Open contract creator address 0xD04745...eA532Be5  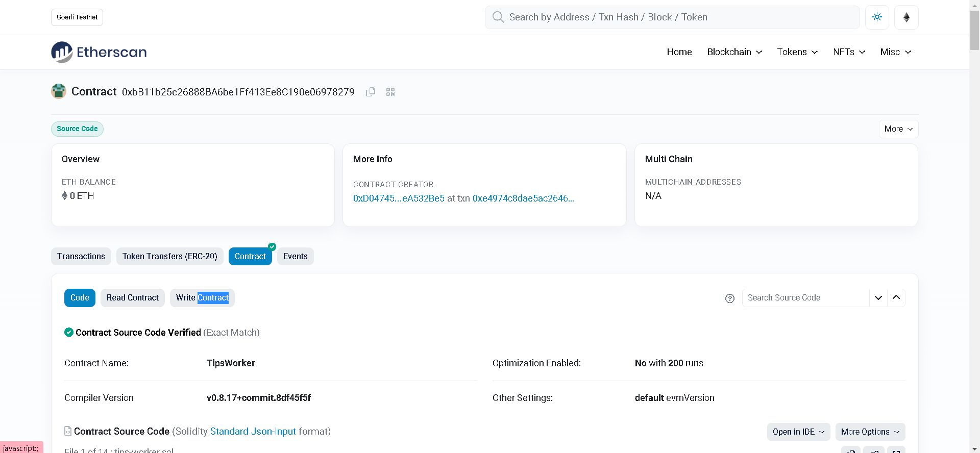pos(399,198)
